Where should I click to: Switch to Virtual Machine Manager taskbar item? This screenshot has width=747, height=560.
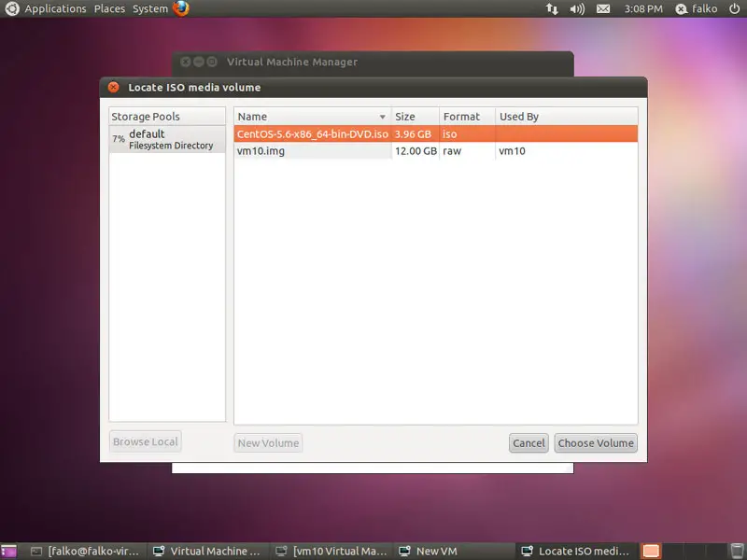click(206, 551)
